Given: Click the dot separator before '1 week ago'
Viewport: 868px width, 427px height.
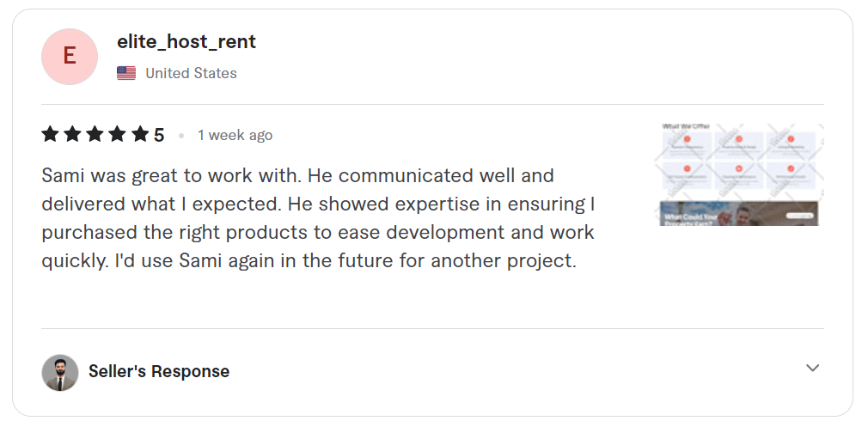Looking at the screenshot, I should click(181, 136).
